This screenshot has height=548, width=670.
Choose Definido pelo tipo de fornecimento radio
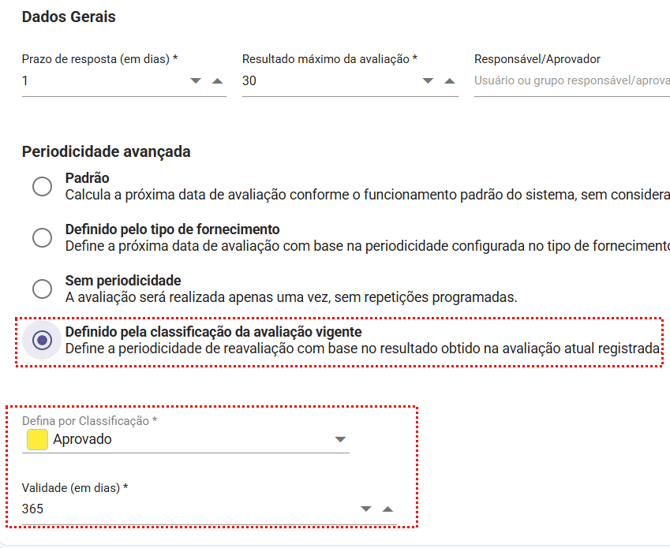(42, 237)
